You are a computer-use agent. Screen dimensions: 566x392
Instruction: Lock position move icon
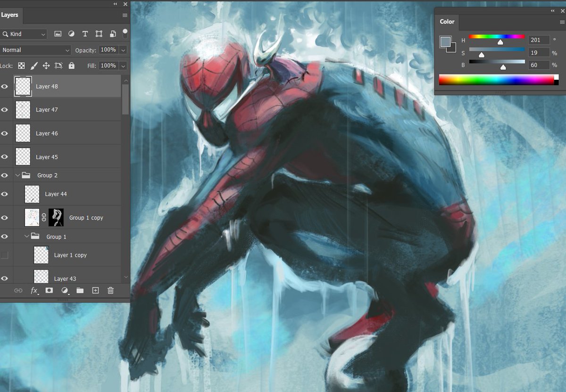tap(46, 65)
